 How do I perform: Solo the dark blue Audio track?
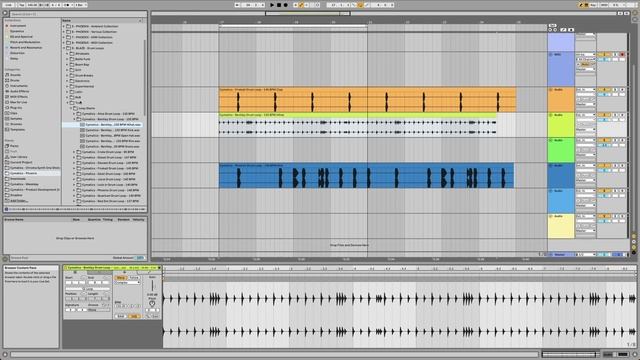(616, 166)
